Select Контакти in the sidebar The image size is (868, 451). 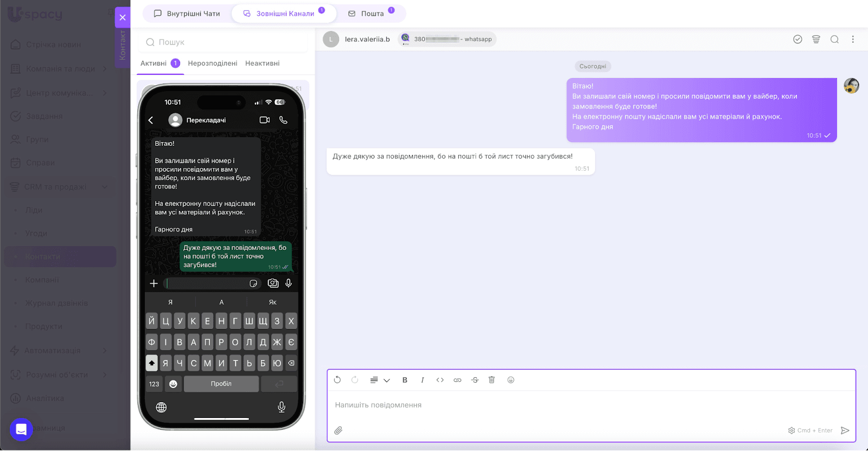[x=60, y=257]
